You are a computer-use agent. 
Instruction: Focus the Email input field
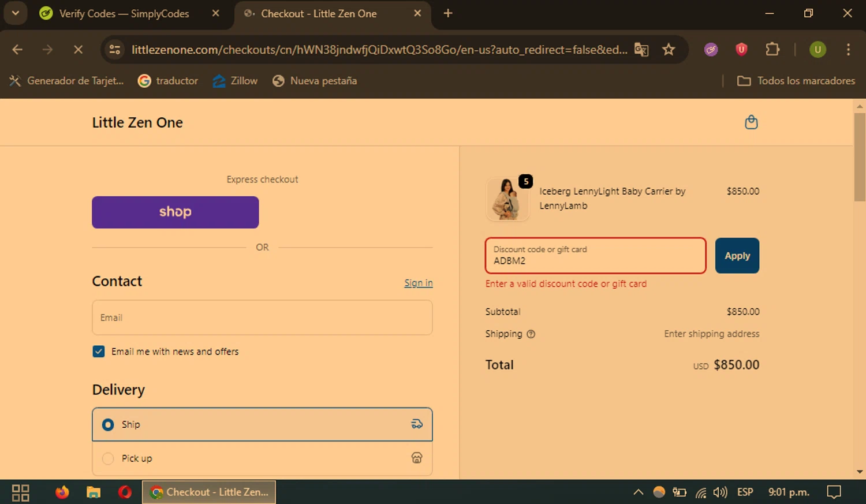[x=262, y=318]
